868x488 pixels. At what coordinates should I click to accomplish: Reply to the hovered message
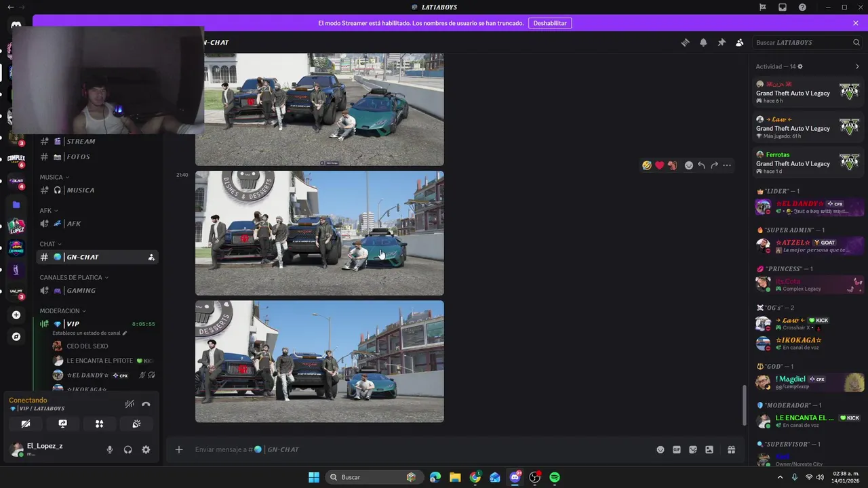[701, 165]
